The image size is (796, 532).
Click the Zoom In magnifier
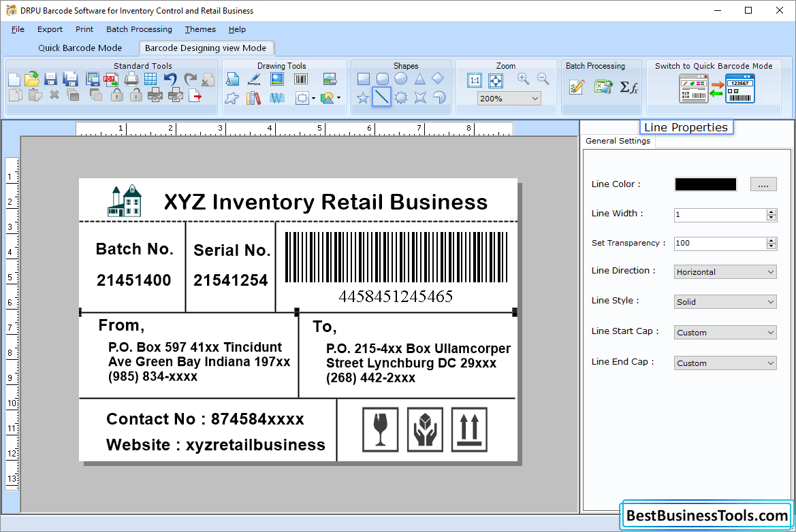coord(524,79)
